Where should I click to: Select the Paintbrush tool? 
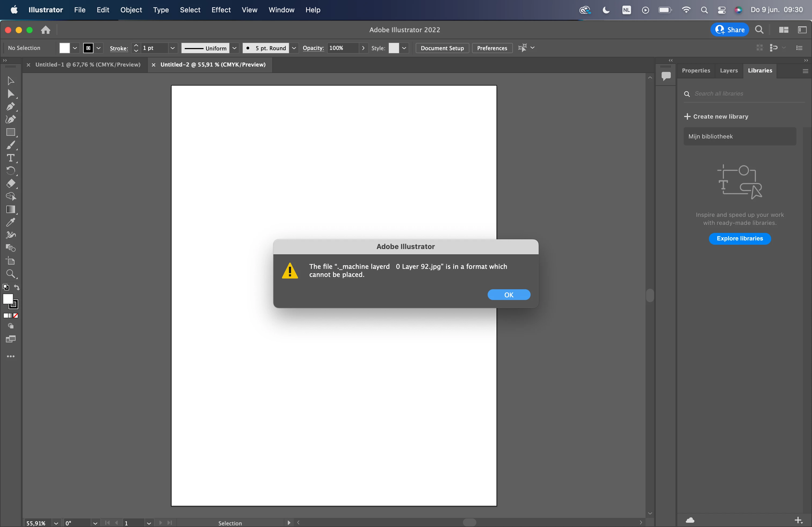pos(10,145)
